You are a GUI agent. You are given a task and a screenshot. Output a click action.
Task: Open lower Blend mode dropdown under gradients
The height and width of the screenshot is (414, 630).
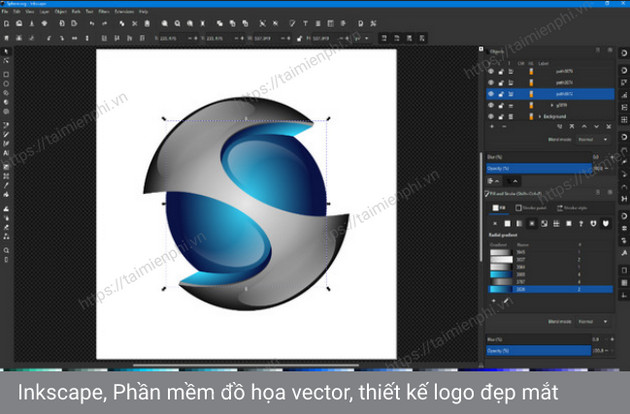(593, 322)
